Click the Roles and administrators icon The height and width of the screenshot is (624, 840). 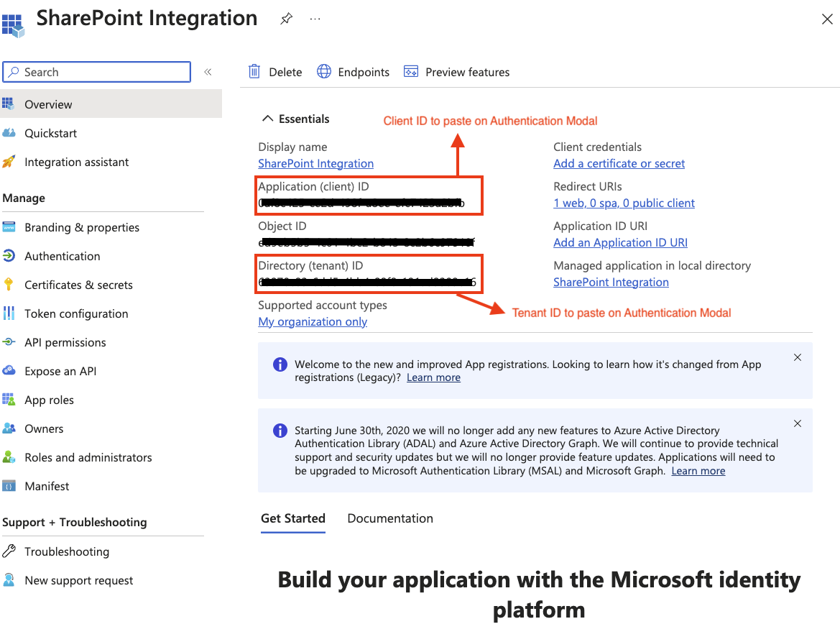[x=9, y=456]
